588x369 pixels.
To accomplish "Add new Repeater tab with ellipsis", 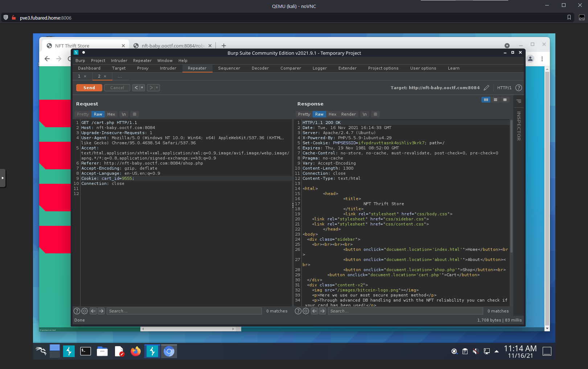I will [x=120, y=76].
